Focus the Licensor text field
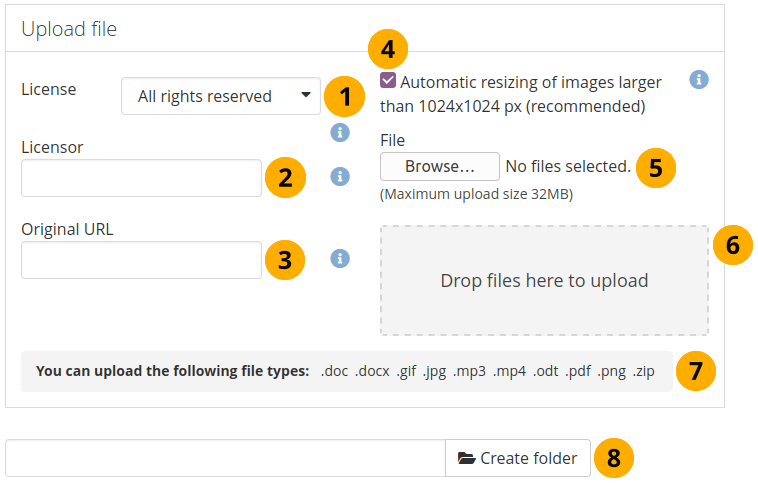 point(141,178)
